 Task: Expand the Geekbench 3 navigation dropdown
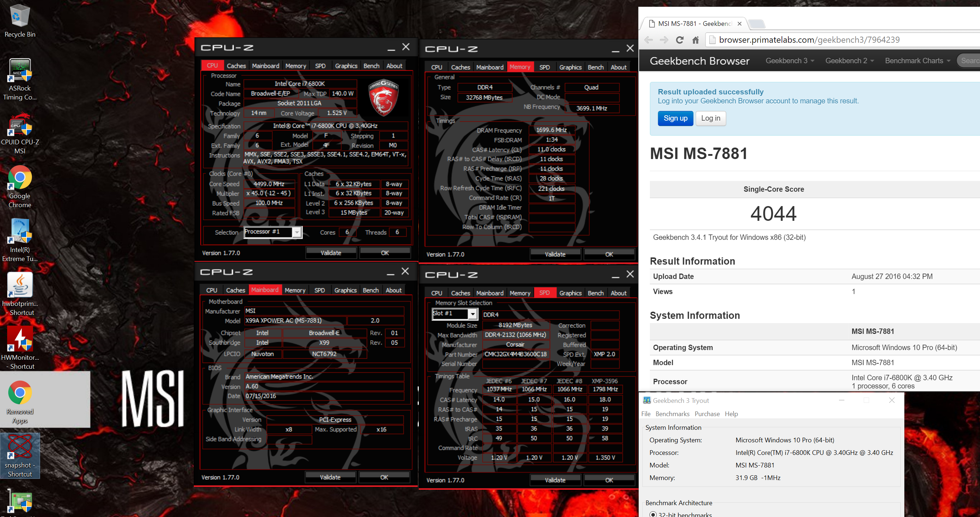tap(790, 61)
